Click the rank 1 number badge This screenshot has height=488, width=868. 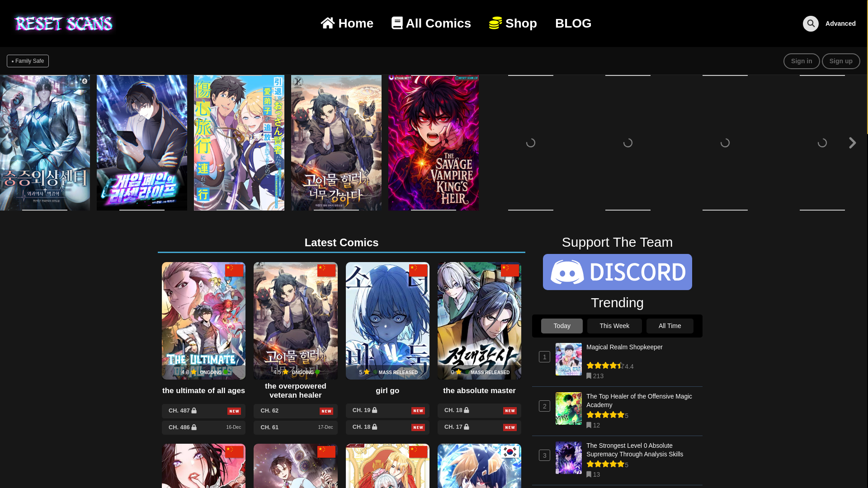click(544, 357)
